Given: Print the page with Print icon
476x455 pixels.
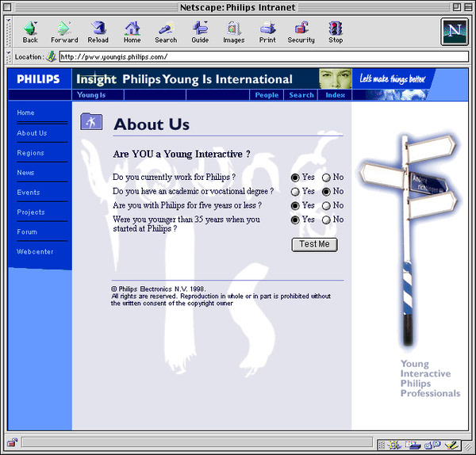Looking at the screenshot, I should coord(267,29).
